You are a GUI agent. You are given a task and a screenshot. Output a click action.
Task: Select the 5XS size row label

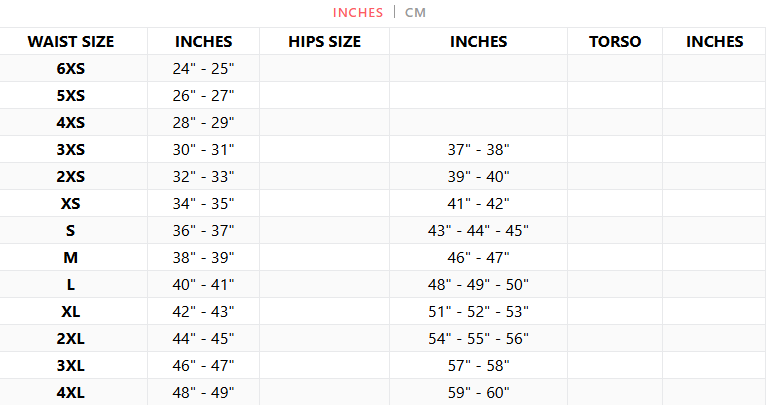click(71, 95)
